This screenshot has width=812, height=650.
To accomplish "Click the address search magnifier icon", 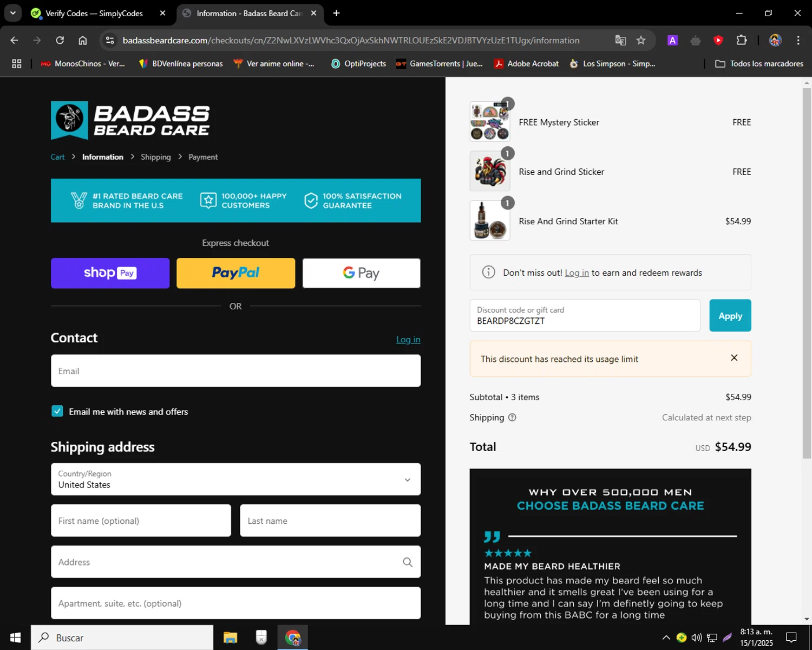I will [408, 562].
